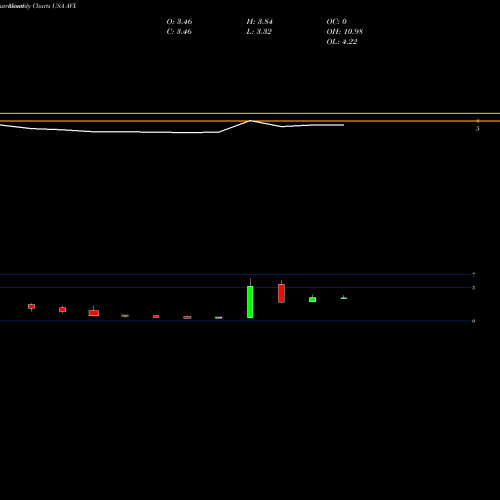
Task: Click the large red candlestick after the tall green one
Action: [281, 293]
